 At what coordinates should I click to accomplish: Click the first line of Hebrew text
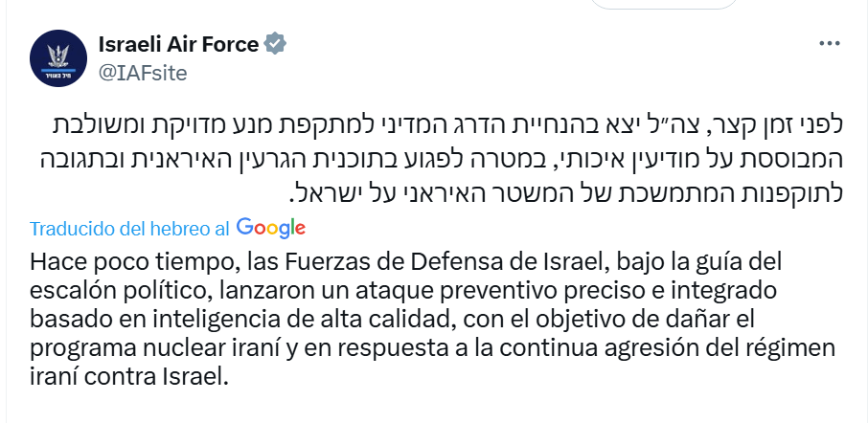(x=443, y=124)
